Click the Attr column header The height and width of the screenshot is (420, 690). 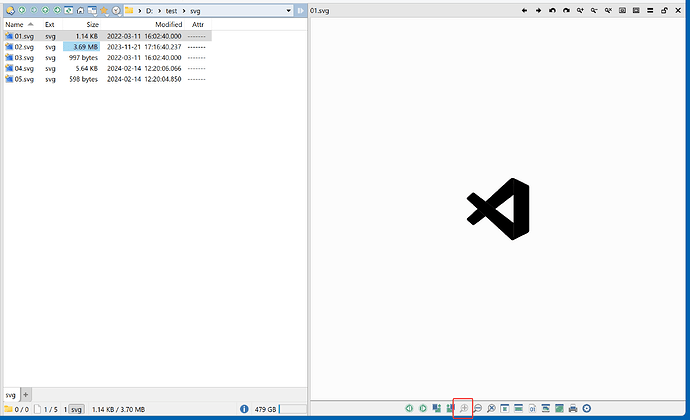(x=198, y=25)
